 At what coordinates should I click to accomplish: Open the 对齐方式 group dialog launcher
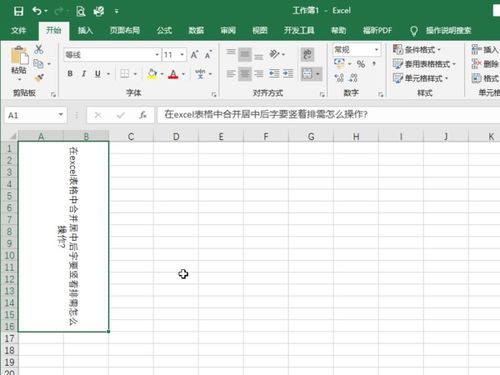(322, 95)
